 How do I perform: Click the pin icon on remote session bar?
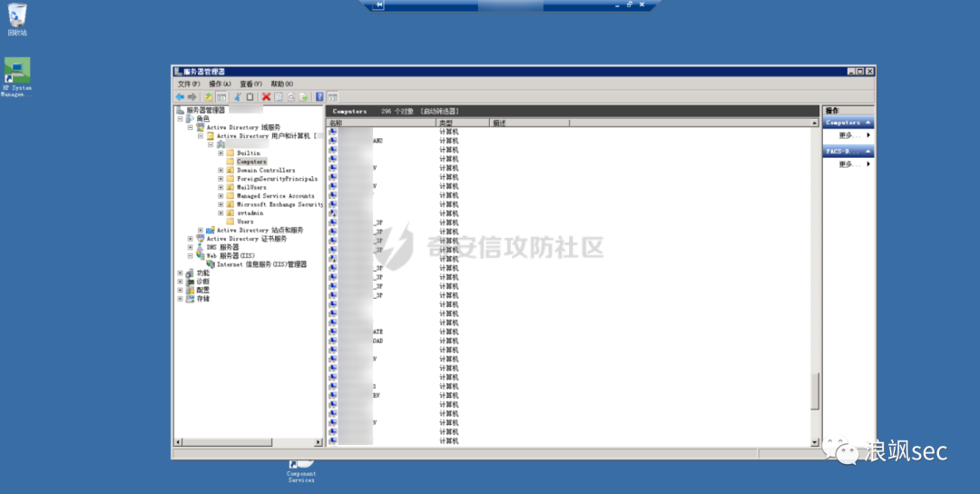click(x=378, y=5)
